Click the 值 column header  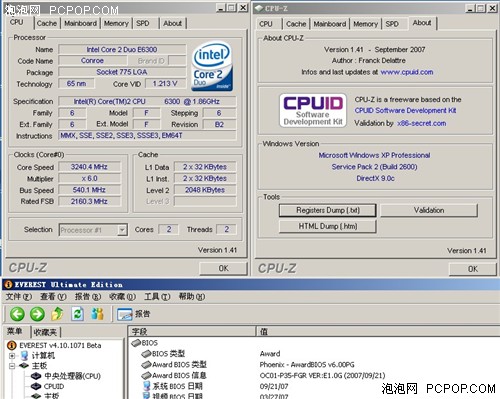tap(378, 331)
